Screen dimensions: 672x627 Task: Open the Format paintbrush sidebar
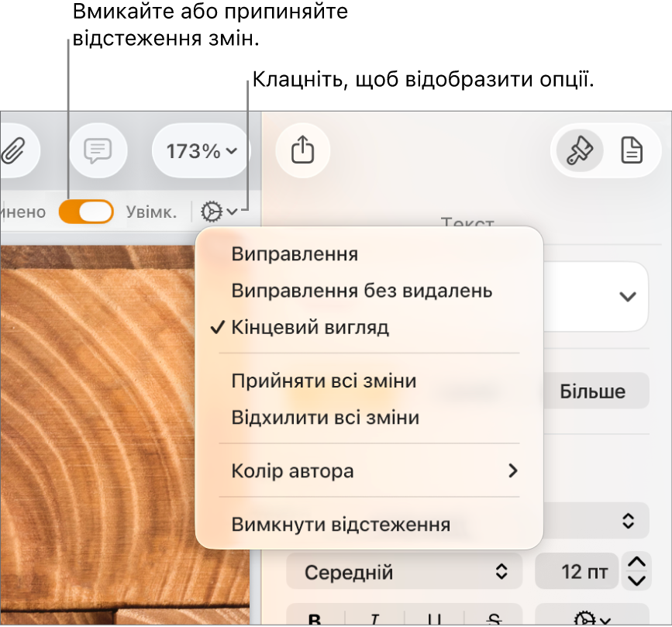580,150
